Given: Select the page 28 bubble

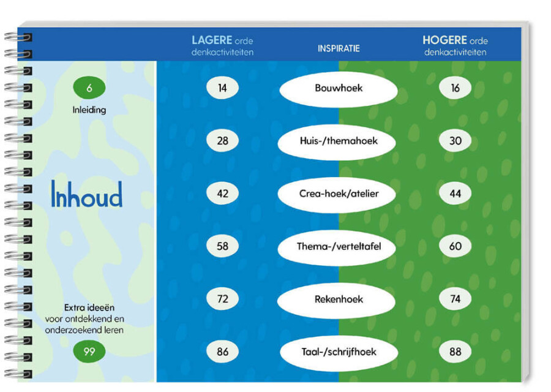Looking at the screenshot, I should [222, 141].
